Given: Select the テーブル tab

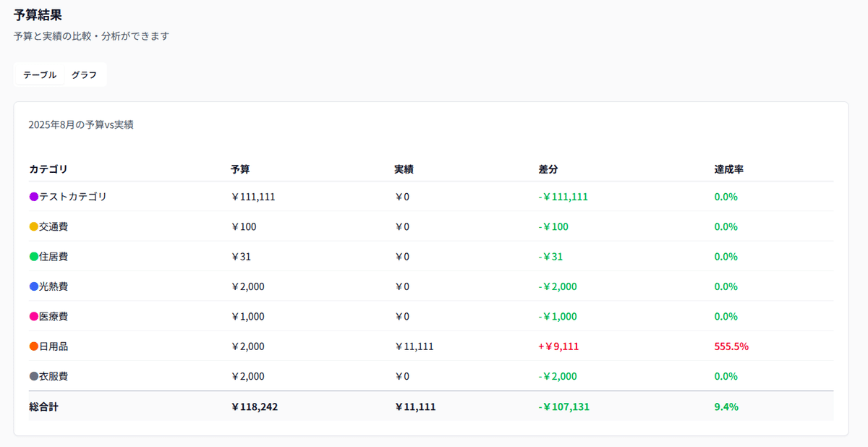Looking at the screenshot, I should 40,74.
